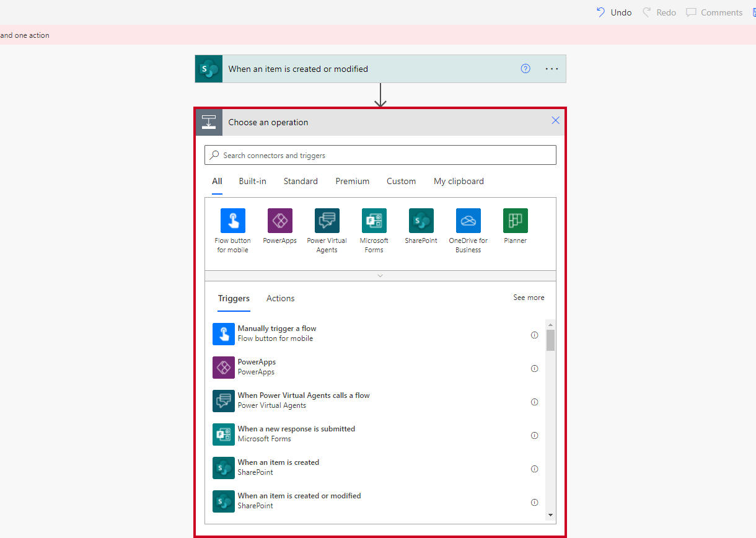
Task: Show info for the created or modified trigger
Action: (534, 502)
